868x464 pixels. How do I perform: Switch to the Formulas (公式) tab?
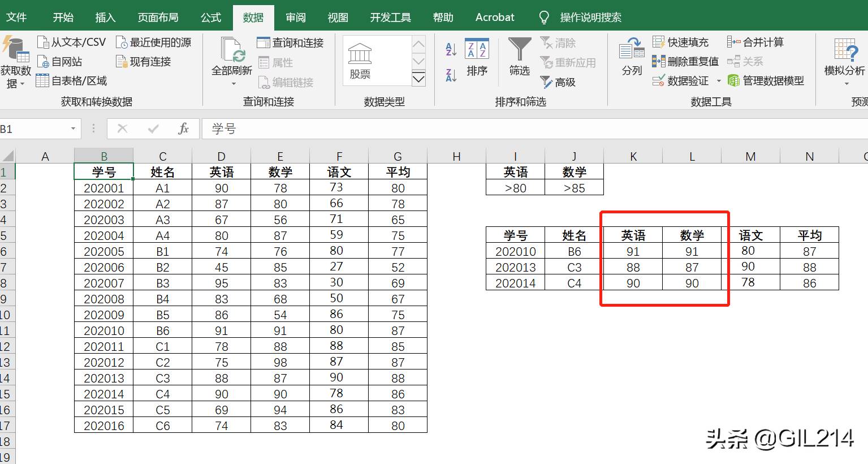click(211, 18)
